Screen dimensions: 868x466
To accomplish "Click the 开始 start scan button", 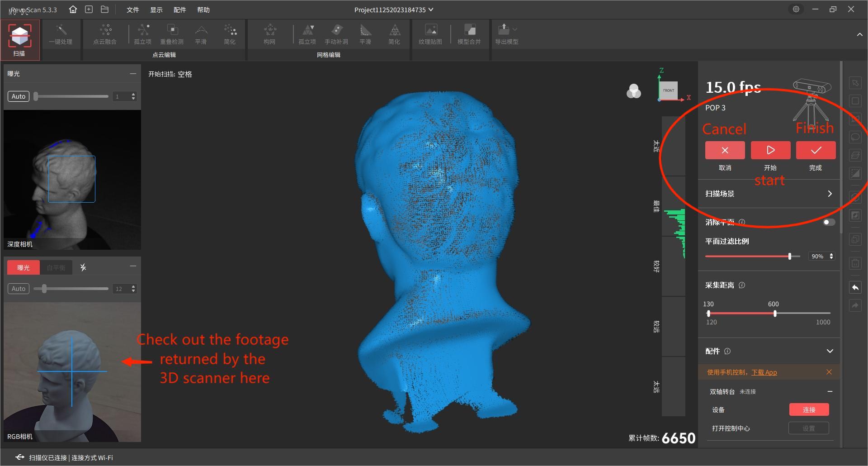I will [x=770, y=150].
